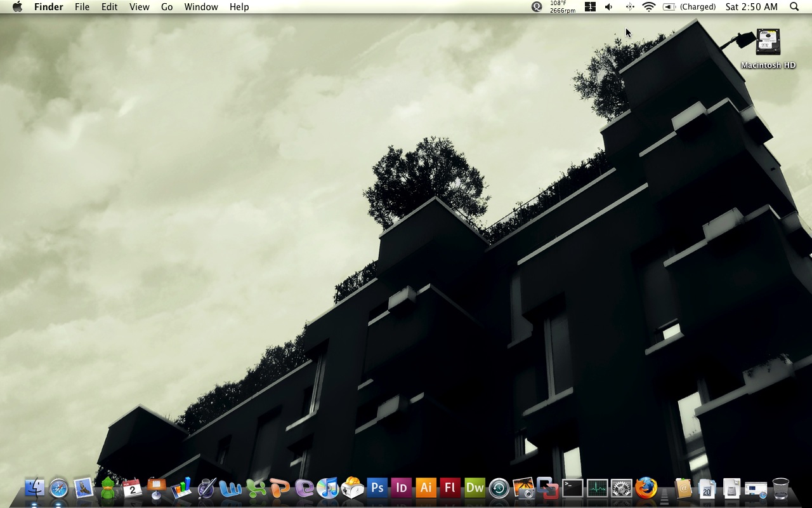
Task: Open iTunes from the Dock
Action: point(329,488)
